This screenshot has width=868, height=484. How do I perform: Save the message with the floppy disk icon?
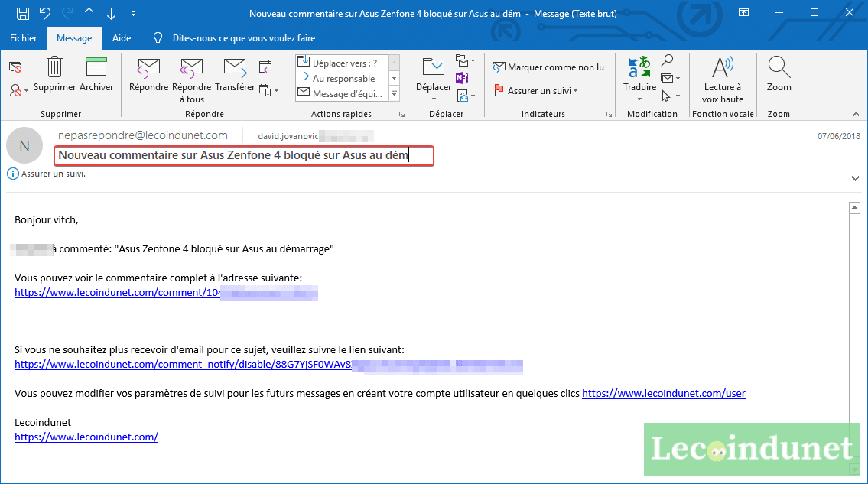23,13
